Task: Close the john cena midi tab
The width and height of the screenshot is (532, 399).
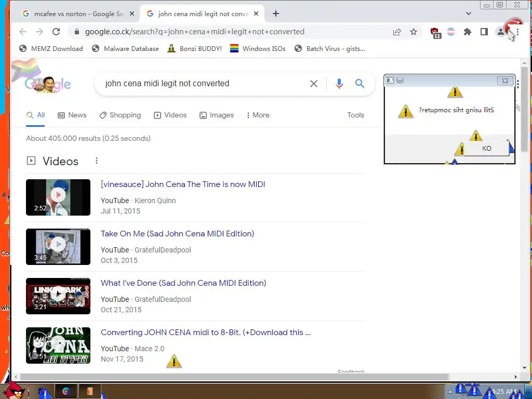Action: point(256,14)
